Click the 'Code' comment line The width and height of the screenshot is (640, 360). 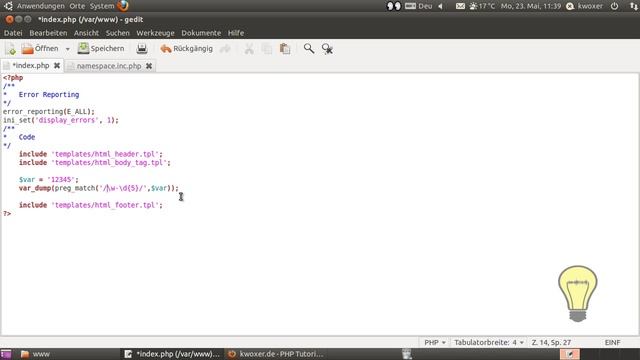coord(27,137)
